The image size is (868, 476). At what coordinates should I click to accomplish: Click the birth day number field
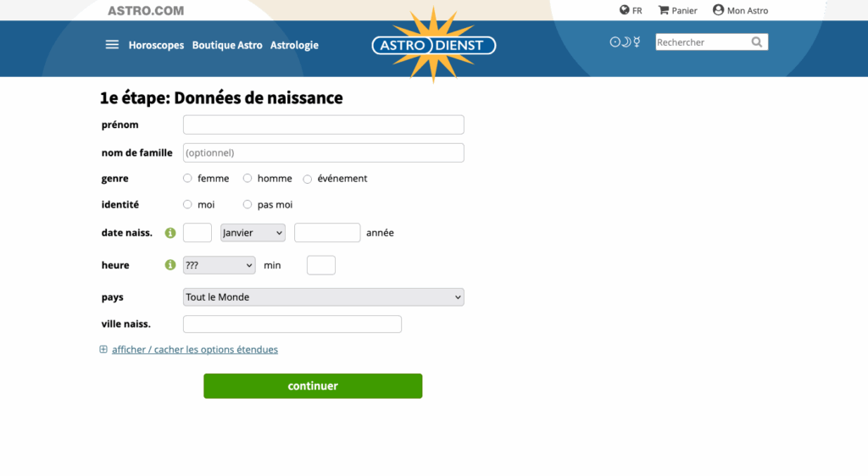[x=197, y=233]
